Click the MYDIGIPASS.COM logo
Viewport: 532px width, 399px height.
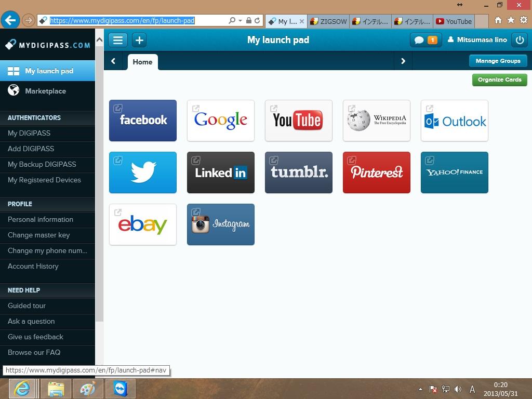click(48, 45)
